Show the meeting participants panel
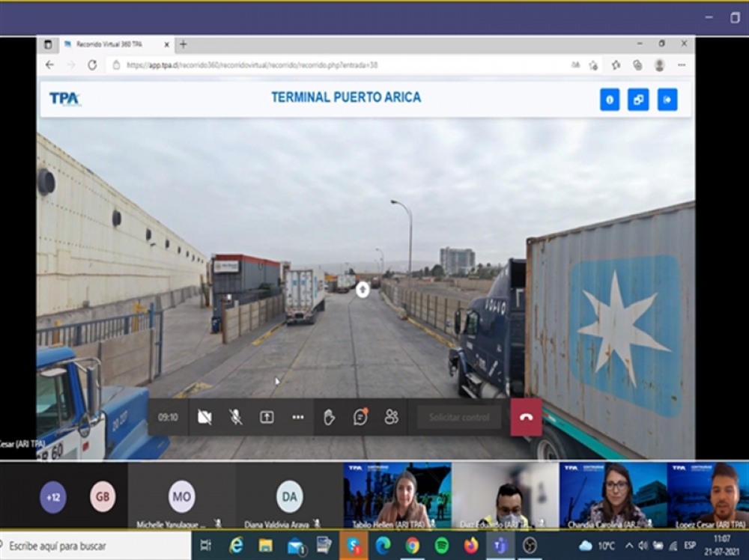The width and height of the screenshot is (749, 560). click(391, 417)
